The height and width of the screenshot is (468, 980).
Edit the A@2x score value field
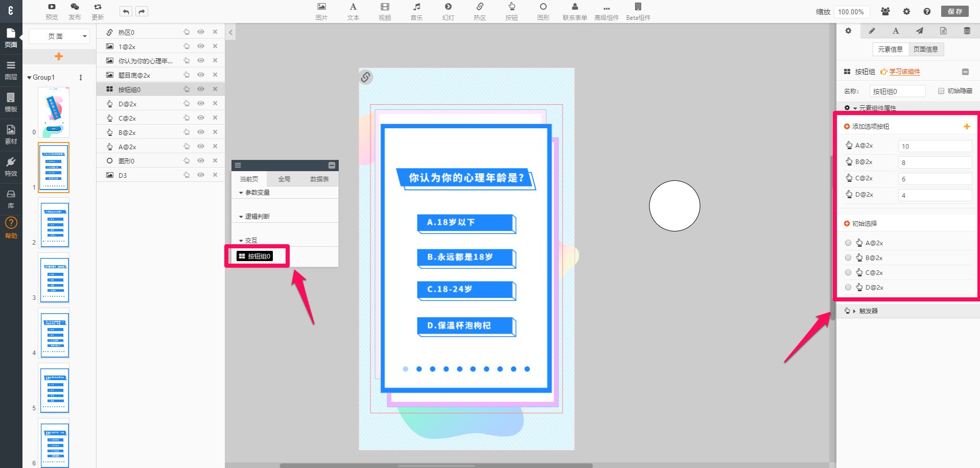(x=935, y=146)
